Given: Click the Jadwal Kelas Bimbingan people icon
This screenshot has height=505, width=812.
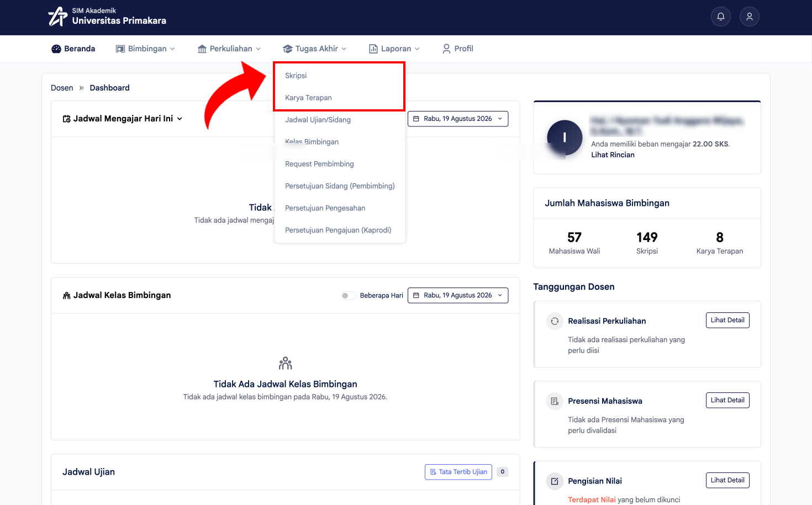Looking at the screenshot, I should click(x=66, y=296).
